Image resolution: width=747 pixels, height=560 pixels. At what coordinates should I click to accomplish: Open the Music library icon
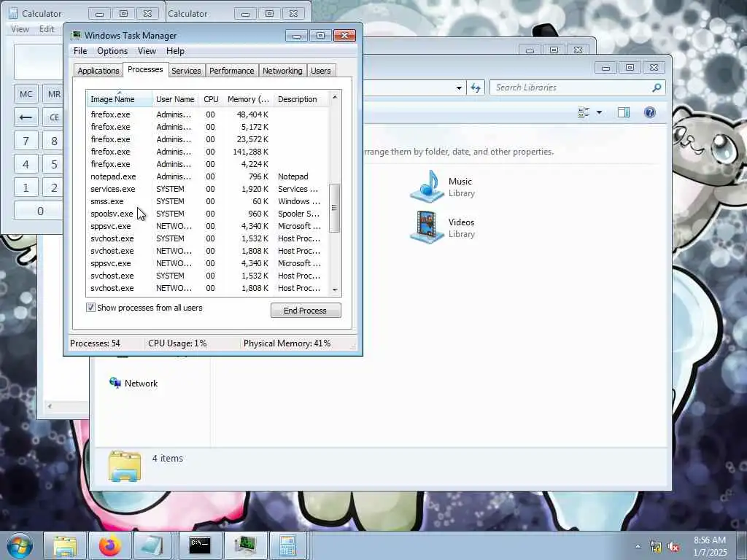427,187
